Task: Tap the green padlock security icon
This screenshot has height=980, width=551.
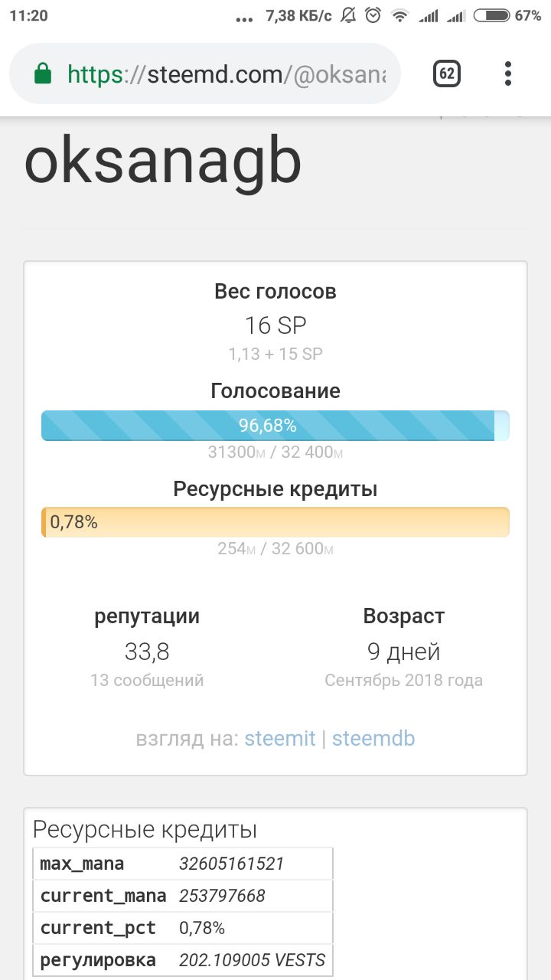Action: tap(43, 73)
